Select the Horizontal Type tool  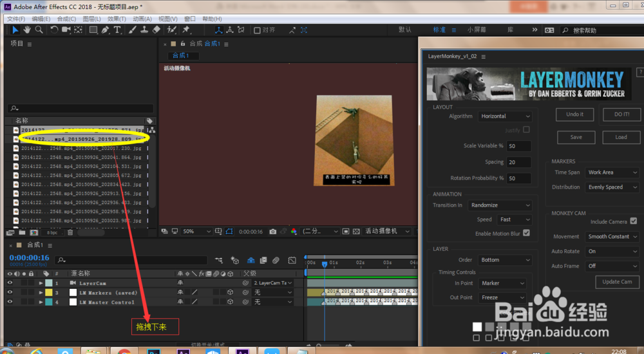(117, 30)
